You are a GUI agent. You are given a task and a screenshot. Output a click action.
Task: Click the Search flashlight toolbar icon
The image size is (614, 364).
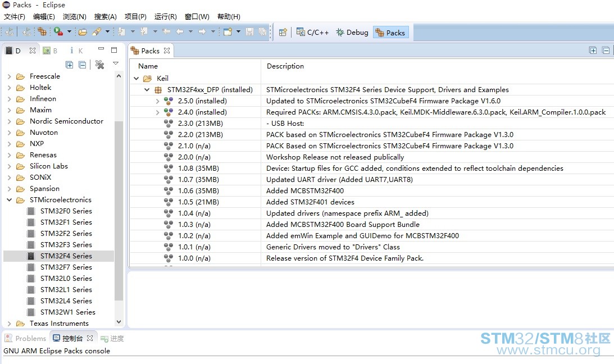96,31
